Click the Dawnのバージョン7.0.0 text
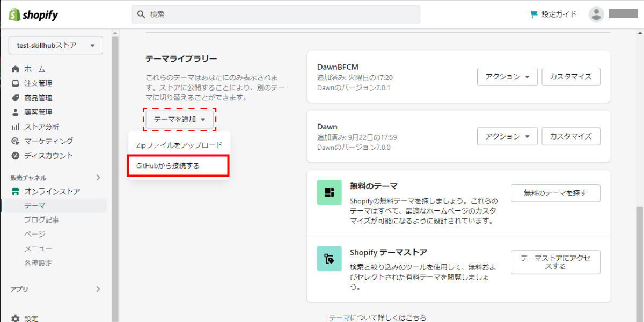Viewport: 644px width, 322px height. tap(354, 147)
